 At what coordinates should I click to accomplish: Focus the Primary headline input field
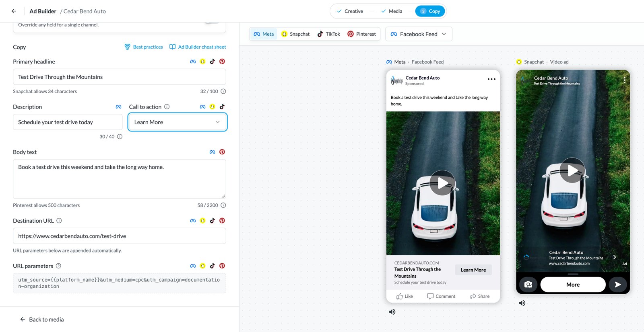(119, 77)
